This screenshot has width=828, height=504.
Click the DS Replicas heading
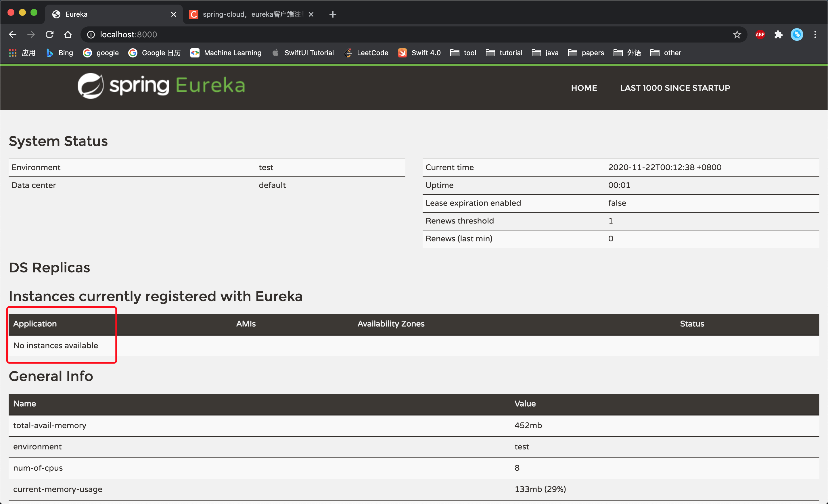[x=49, y=268]
